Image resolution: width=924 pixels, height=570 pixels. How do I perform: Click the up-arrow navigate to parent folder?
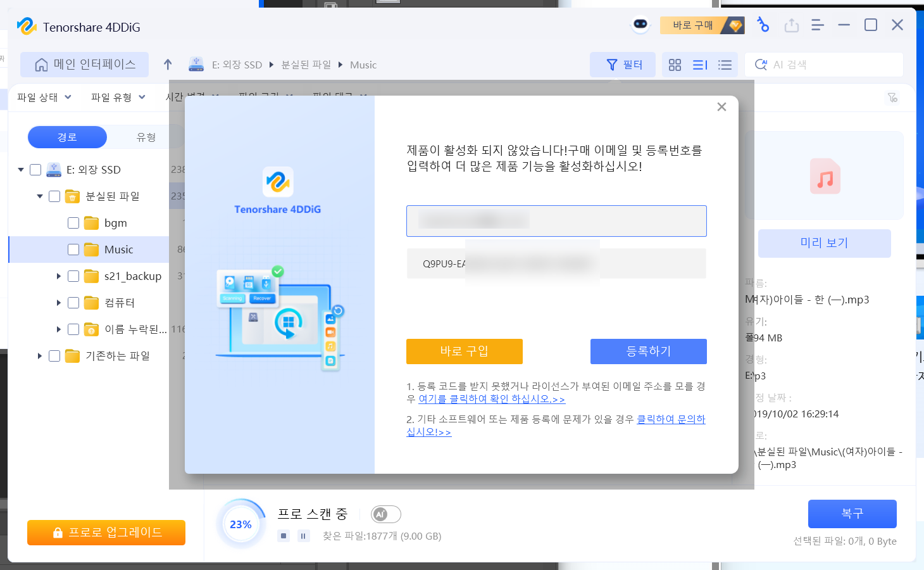[168, 65]
